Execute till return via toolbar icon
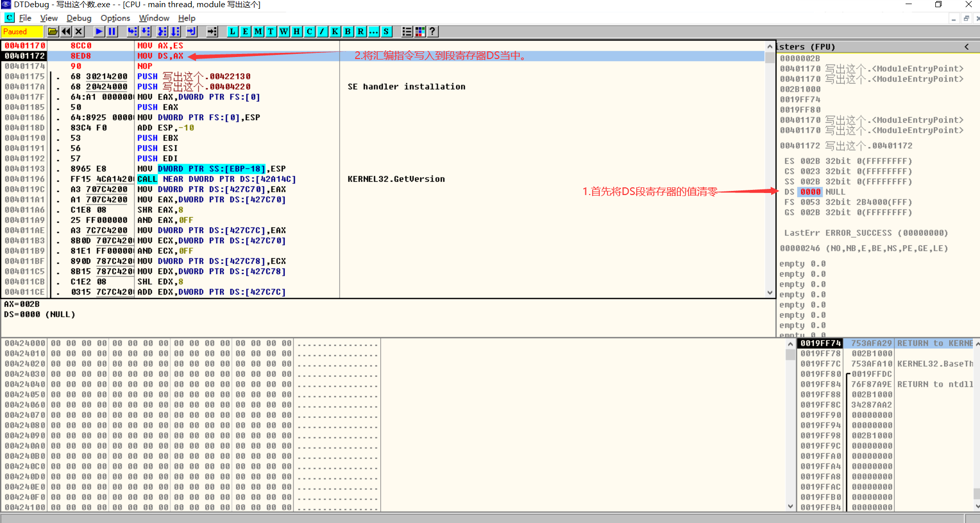The width and height of the screenshot is (980, 523). pyautogui.click(x=192, y=32)
